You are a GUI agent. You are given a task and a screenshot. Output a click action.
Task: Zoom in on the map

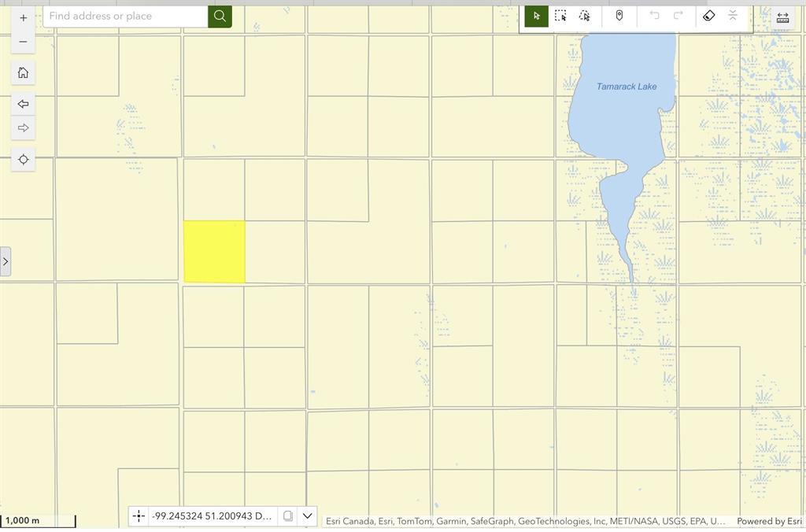23,17
